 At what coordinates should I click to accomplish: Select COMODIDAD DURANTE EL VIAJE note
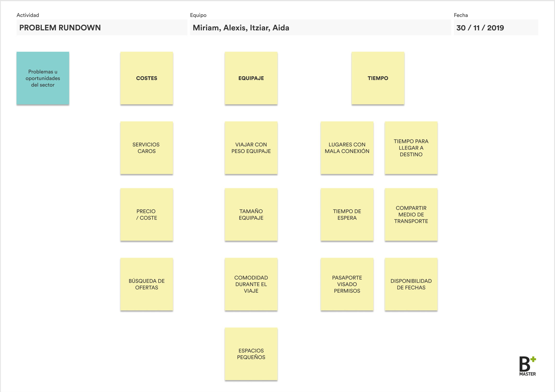251,284
